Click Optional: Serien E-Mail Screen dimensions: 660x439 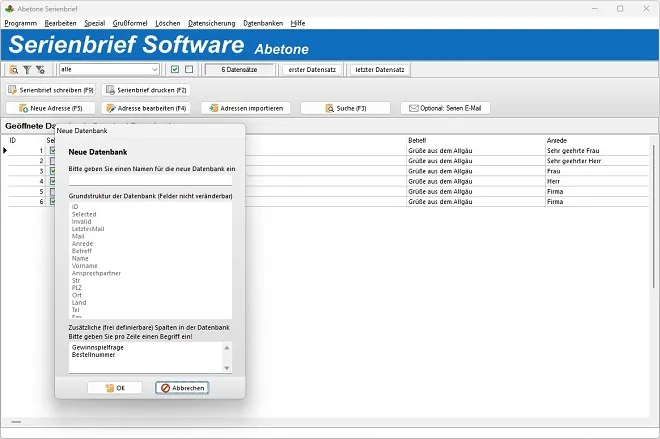[445, 108]
